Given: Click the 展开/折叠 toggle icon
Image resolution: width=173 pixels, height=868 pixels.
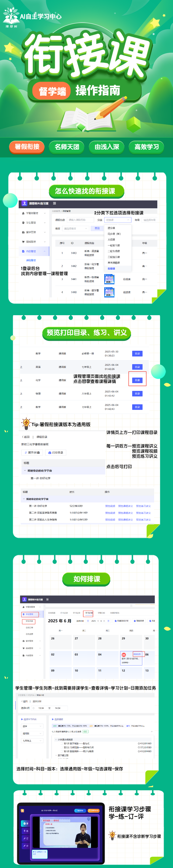Looking at the screenshot, I should pyautogui.click(x=26, y=453).
